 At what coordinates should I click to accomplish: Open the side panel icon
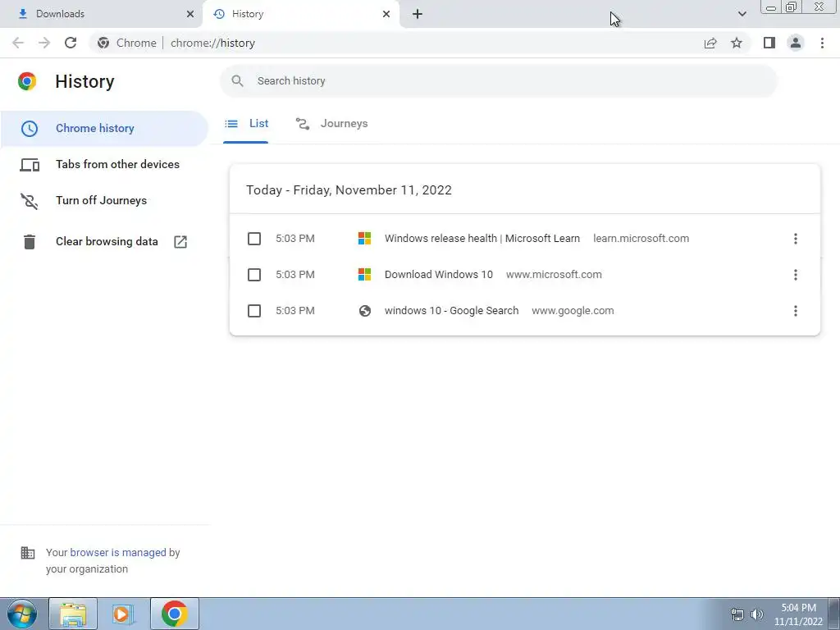[769, 43]
